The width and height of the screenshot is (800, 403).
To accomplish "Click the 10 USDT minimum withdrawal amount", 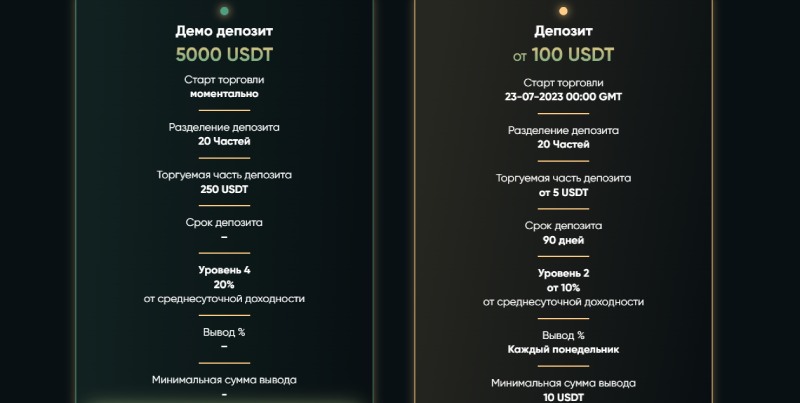I will coord(563,397).
